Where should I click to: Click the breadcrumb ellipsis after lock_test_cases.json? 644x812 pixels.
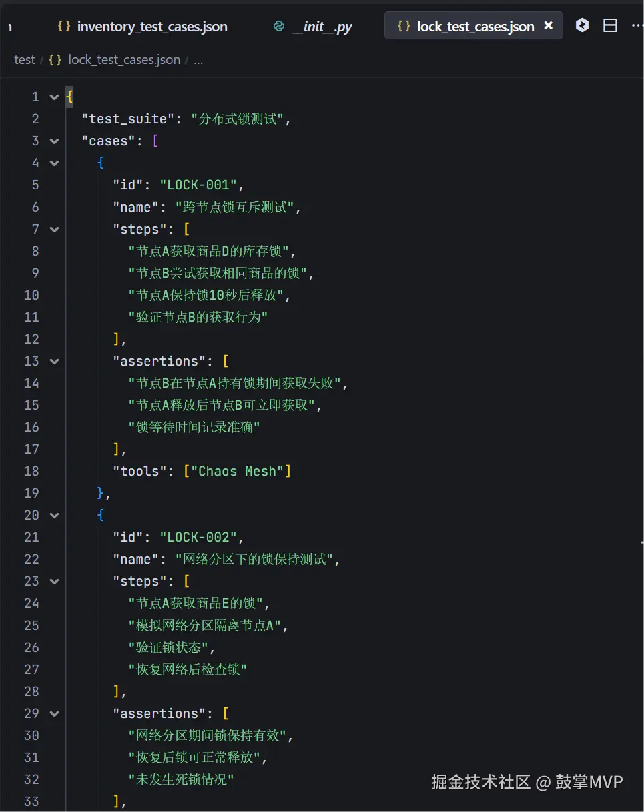(x=198, y=59)
